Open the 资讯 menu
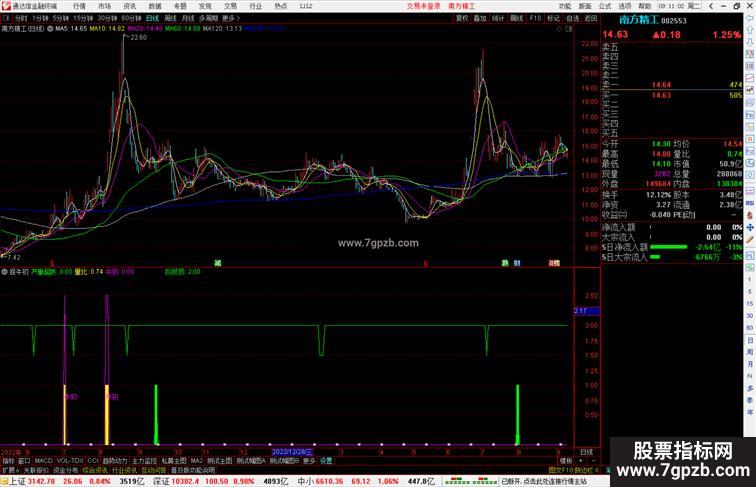Viewport: 756px width, 487px height. point(130,6)
